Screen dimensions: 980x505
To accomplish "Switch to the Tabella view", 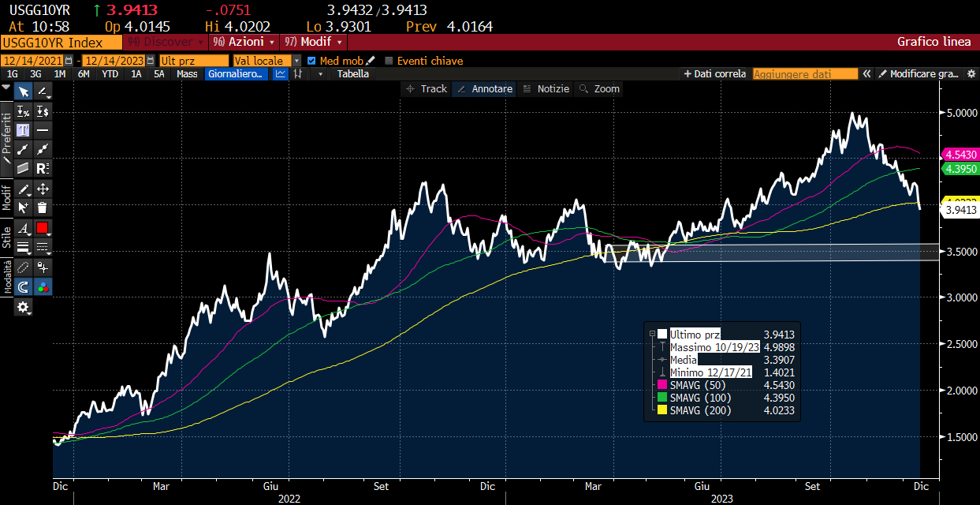I will coord(352,73).
